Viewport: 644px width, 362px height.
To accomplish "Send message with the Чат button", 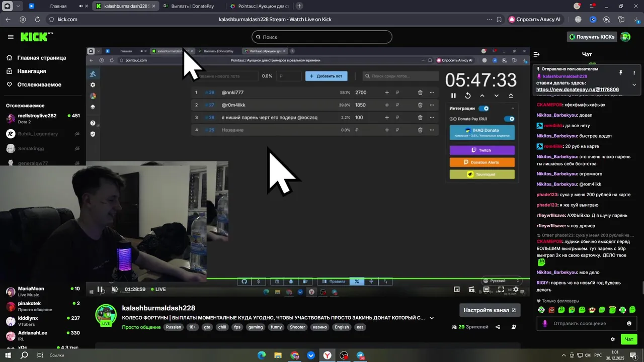I will pyautogui.click(x=629, y=339).
